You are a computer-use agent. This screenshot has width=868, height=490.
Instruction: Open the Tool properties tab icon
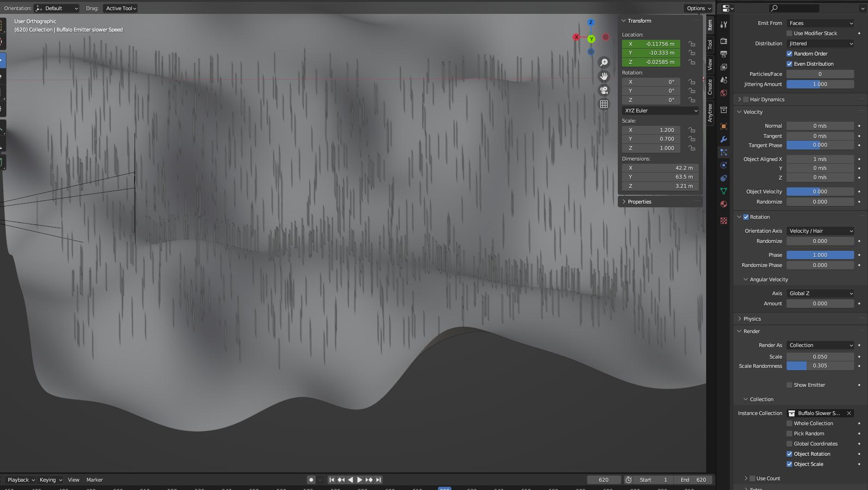coord(724,25)
